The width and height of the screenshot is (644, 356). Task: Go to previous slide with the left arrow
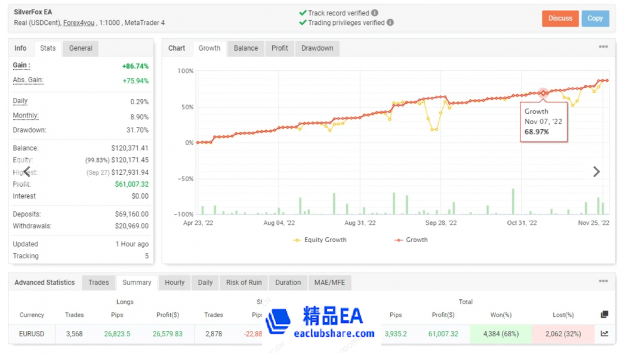27,172
